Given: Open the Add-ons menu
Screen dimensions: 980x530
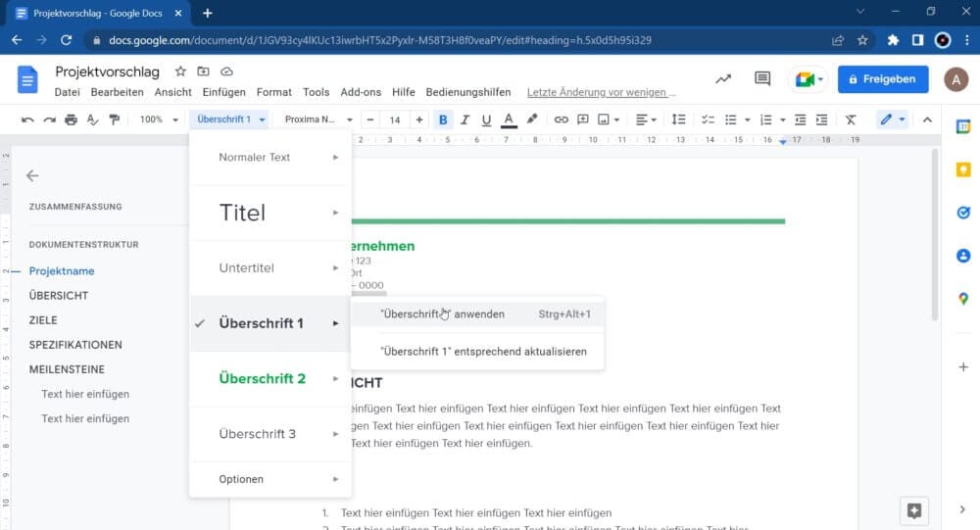Looking at the screenshot, I should 361,92.
